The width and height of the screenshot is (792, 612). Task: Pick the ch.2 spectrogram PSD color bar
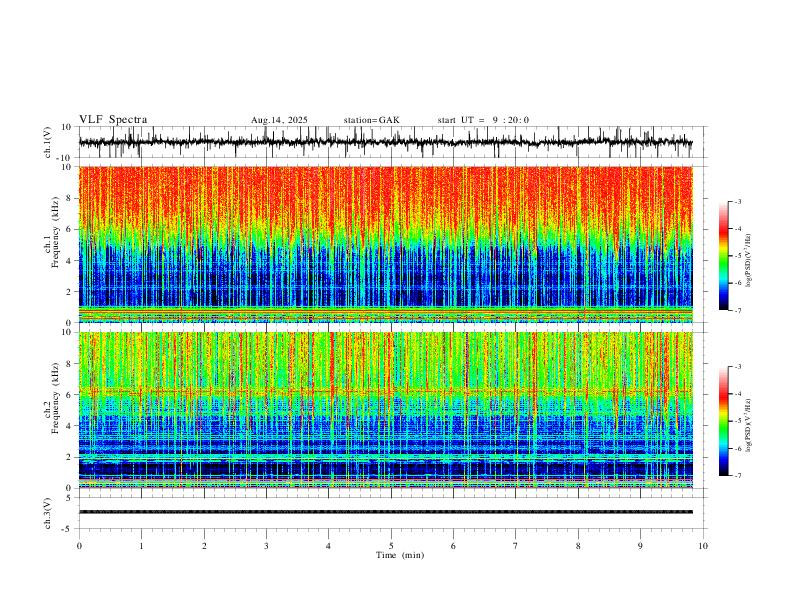tap(724, 421)
